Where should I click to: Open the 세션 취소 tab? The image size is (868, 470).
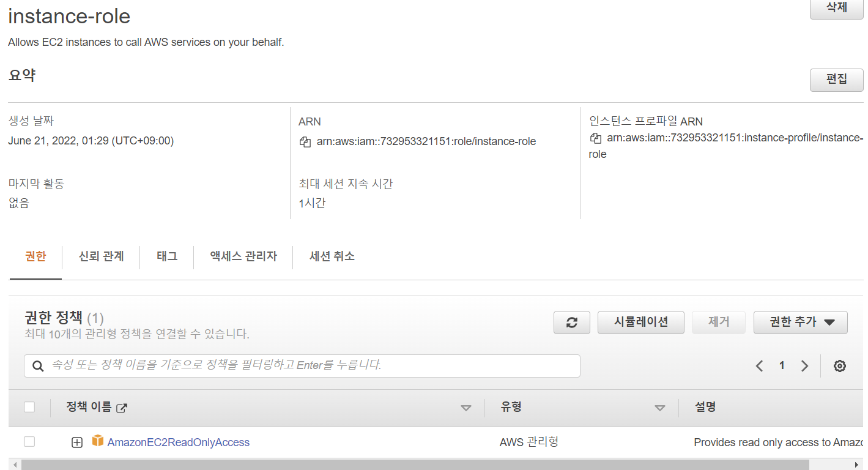tap(332, 256)
